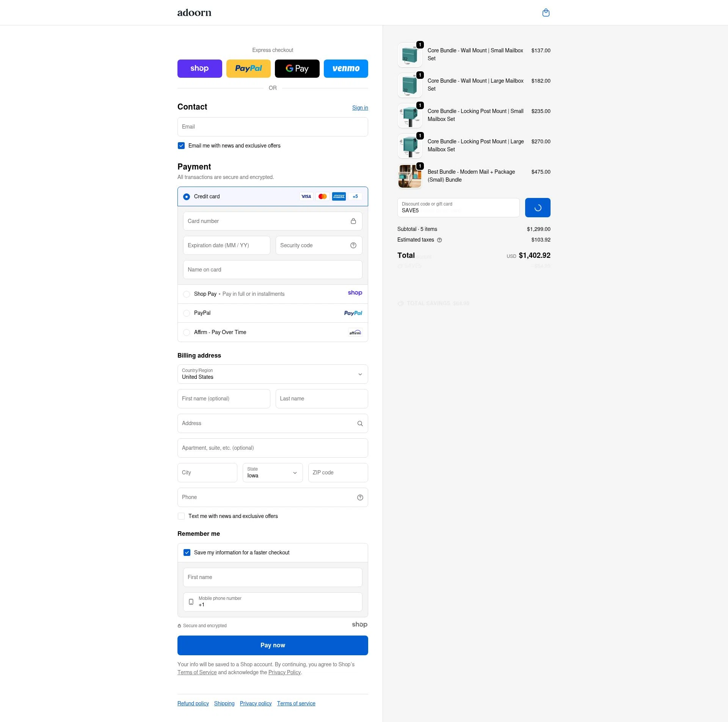Enable Text me with news and exclusive offers
This screenshot has height=722, width=728.
click(x=181, y=516)
